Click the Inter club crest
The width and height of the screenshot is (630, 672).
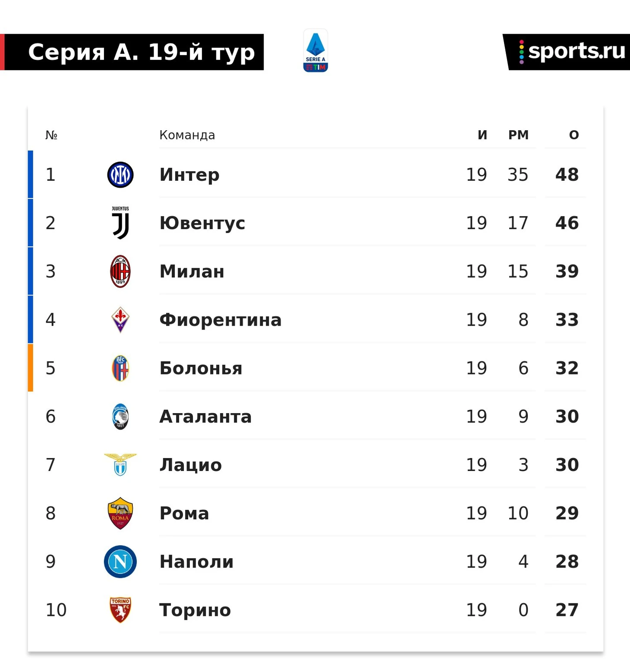[x=120, y=175]
